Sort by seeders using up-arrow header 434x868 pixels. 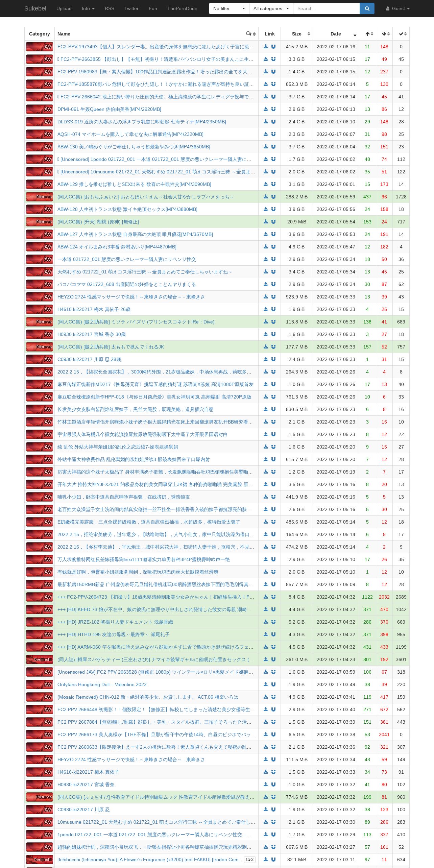point(367,34)
